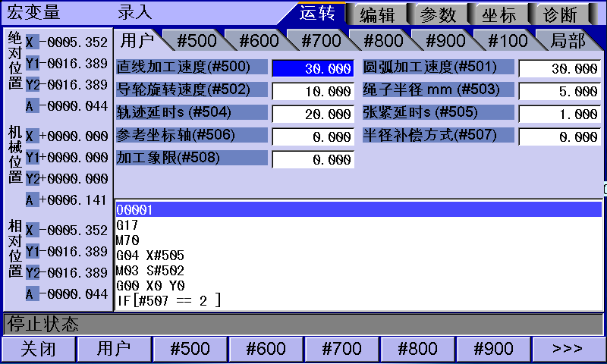Open the 参数 top tab
Image resolution: width=607 pixels, height=364 pixels.
click(x=438, y=15)
